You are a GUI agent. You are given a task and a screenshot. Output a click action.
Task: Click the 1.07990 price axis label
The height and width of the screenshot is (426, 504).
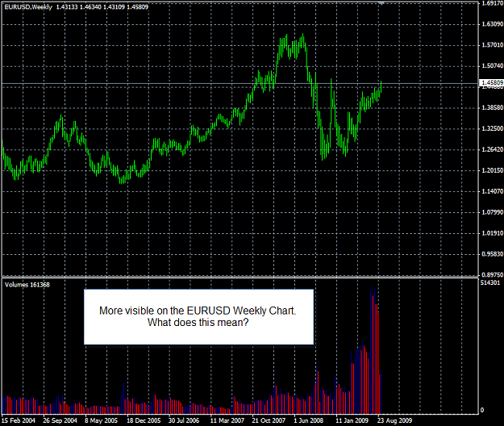coord(492,212)
